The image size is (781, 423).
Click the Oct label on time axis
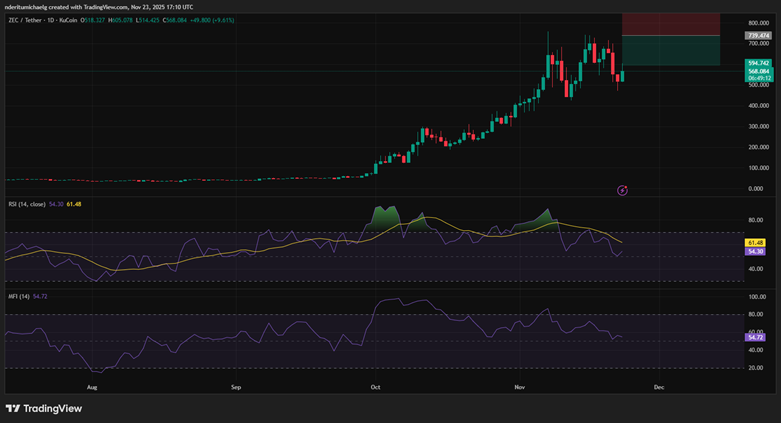click(x=375, y=386)
